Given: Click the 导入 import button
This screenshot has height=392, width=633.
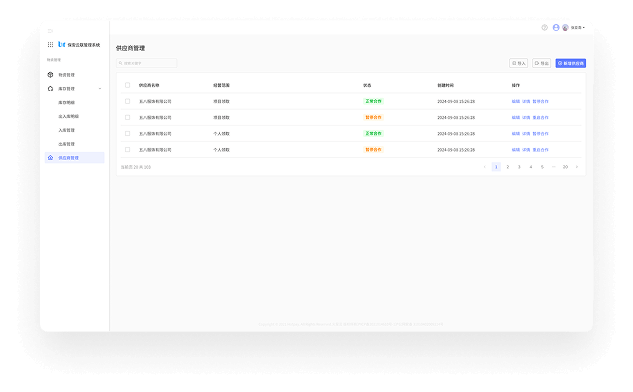Looking at the screenshot, I should pos(518,63).
